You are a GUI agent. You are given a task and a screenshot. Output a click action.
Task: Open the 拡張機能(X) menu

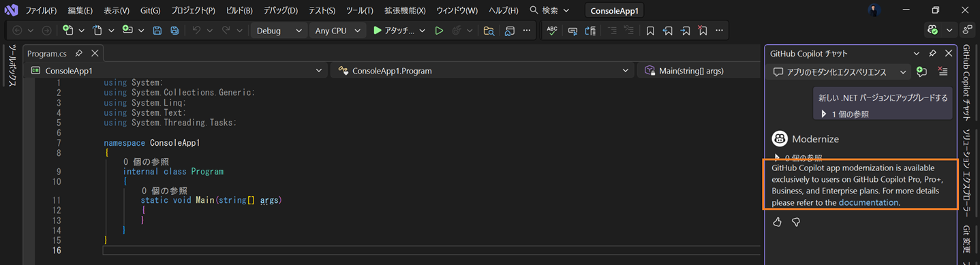pos(405,11)
